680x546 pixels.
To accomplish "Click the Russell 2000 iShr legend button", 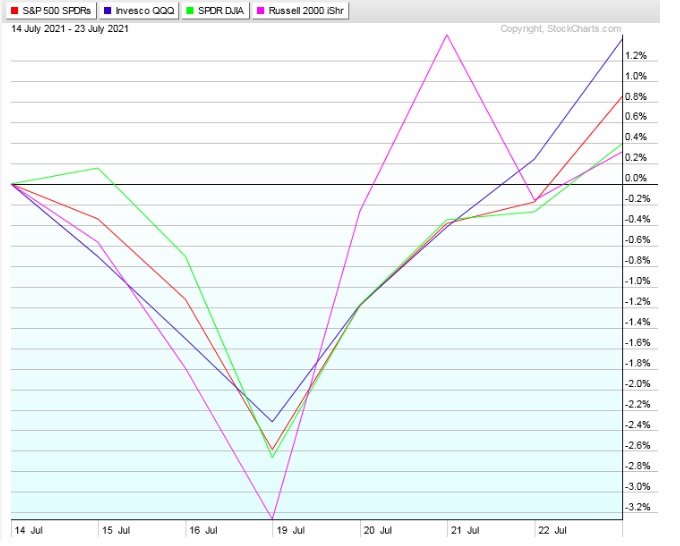I will tap(301, 10).
